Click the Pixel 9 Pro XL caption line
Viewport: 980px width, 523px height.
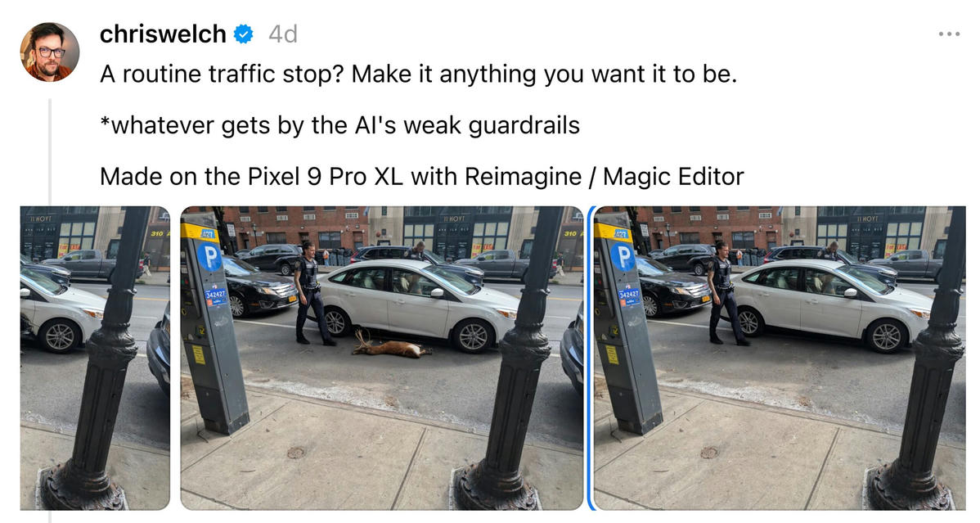pyautogui.click(x=422, y=177)
